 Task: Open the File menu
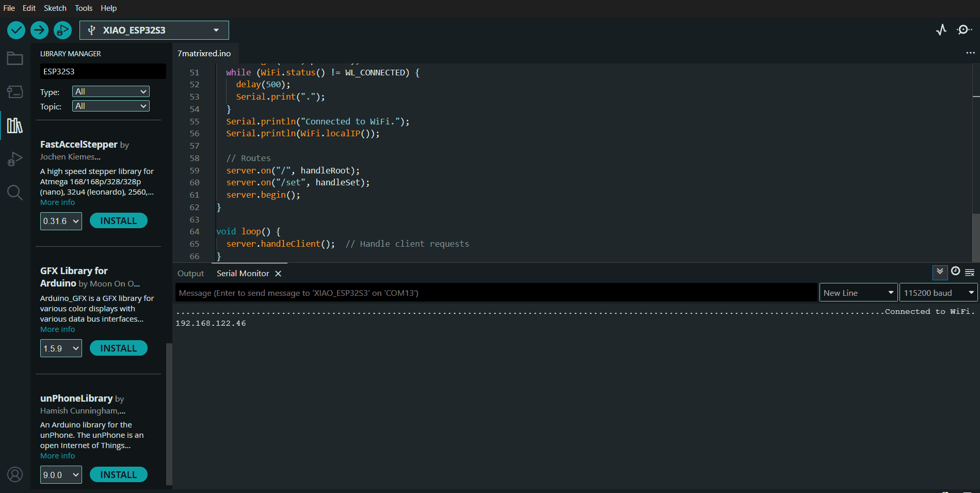(9, 8)
